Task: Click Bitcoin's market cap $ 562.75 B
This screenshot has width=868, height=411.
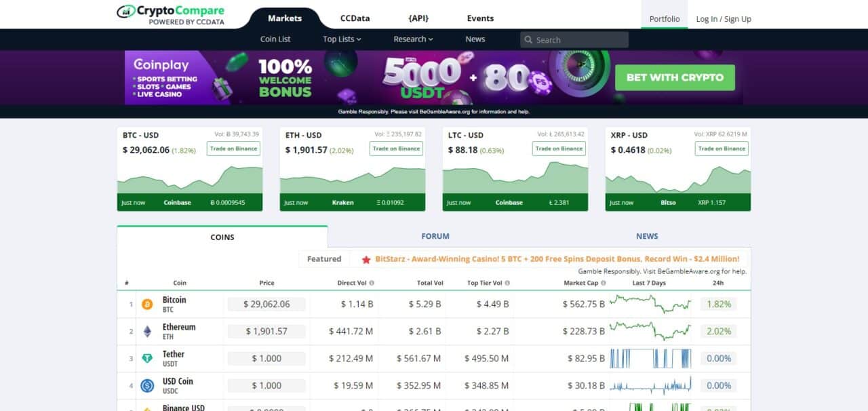Action: pos(584,305)
